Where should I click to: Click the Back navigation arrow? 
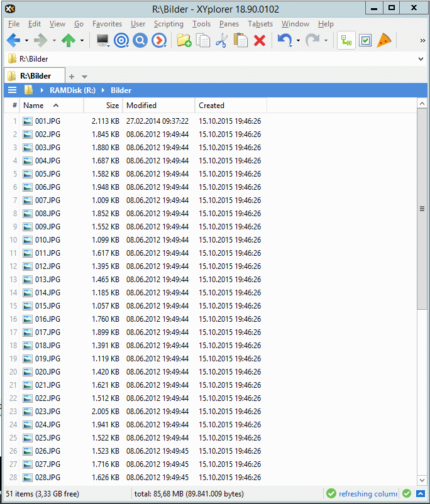13,41
